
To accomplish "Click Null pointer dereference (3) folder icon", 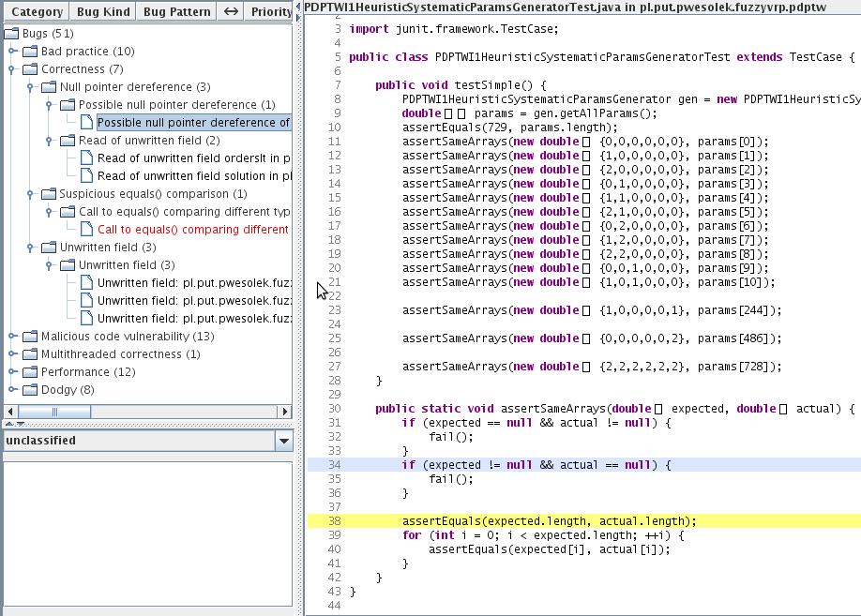I will pos(49,87).
